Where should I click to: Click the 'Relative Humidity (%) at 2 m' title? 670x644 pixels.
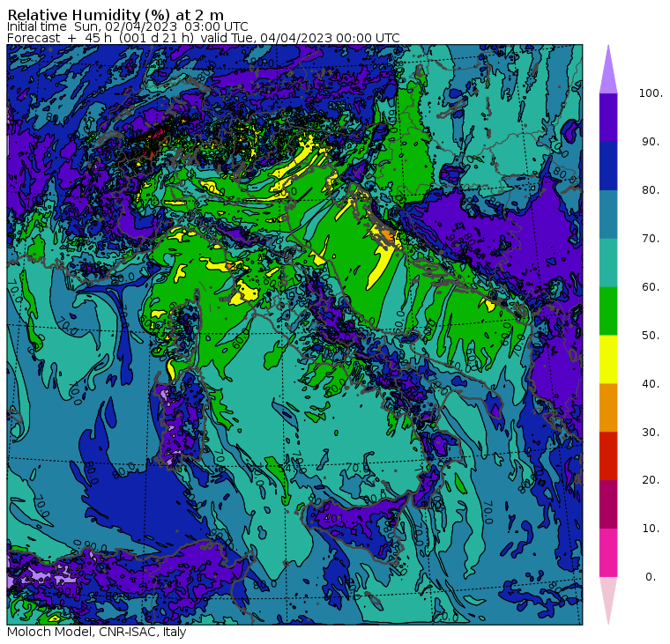(115, 14)
